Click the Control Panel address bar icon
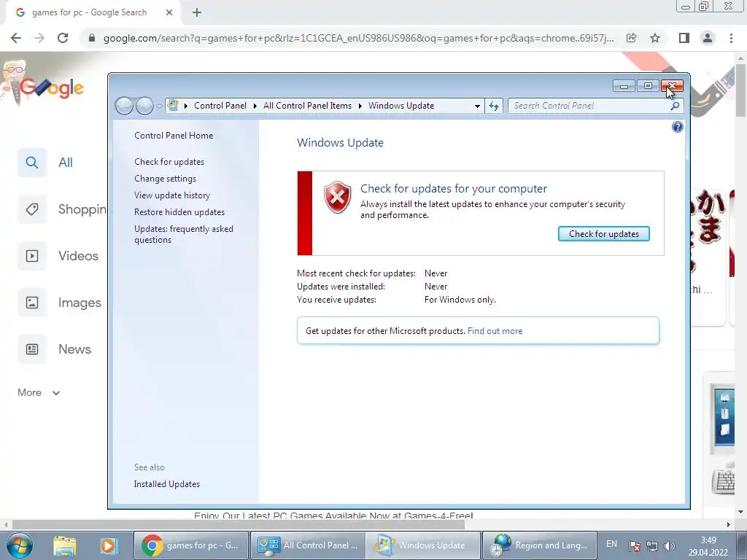The image size is (747, 560). (173, 106)
